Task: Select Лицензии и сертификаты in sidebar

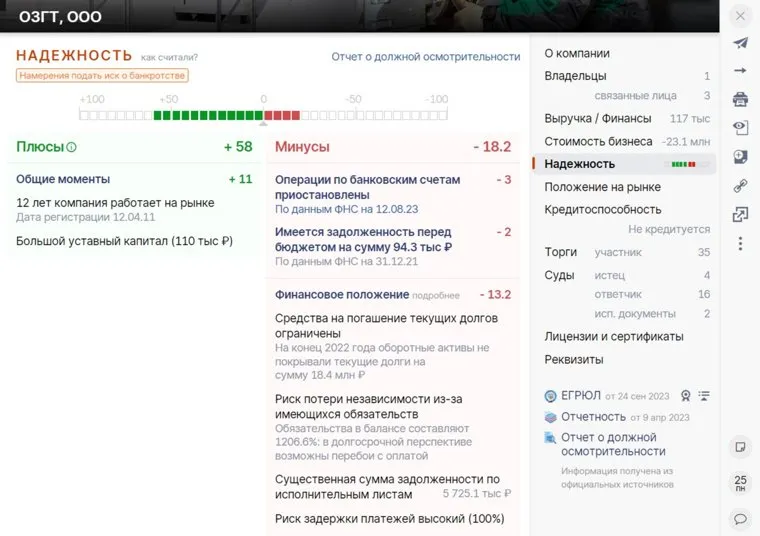Action: coord(613,337)
